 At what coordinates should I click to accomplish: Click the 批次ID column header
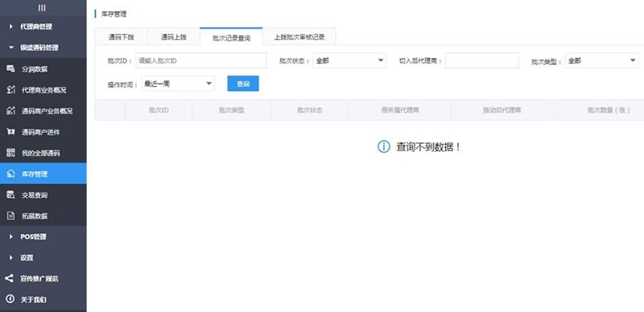point(159,110)
